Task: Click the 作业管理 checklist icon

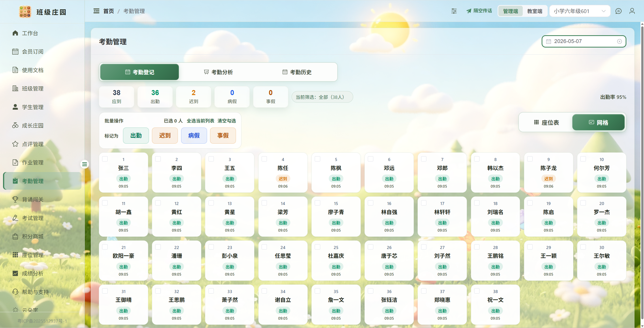Action: 15,162
